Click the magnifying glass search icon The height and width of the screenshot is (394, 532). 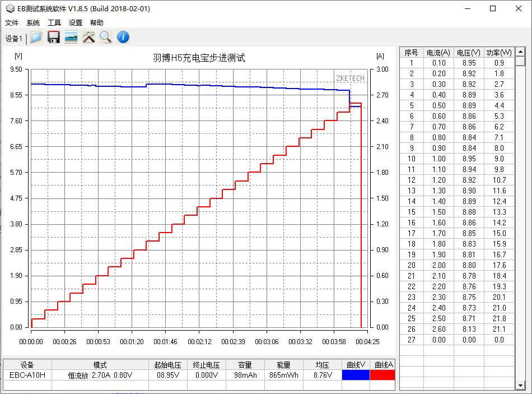105,37
